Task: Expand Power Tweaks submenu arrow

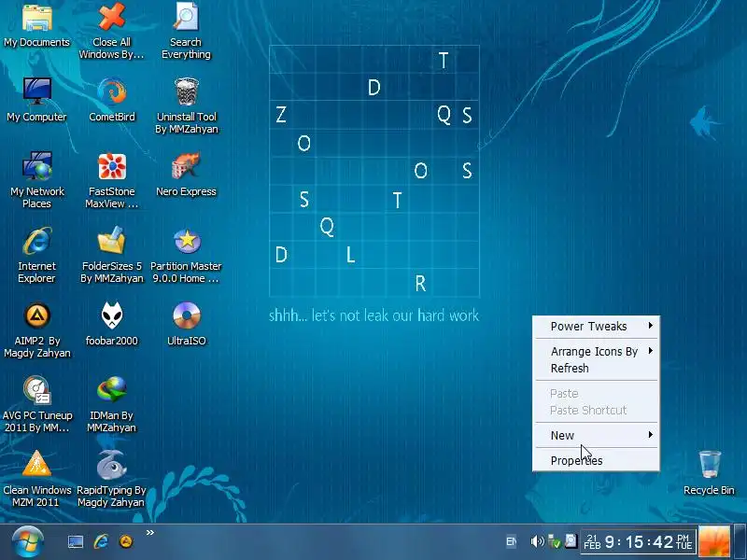Action: tap(650, 326)
